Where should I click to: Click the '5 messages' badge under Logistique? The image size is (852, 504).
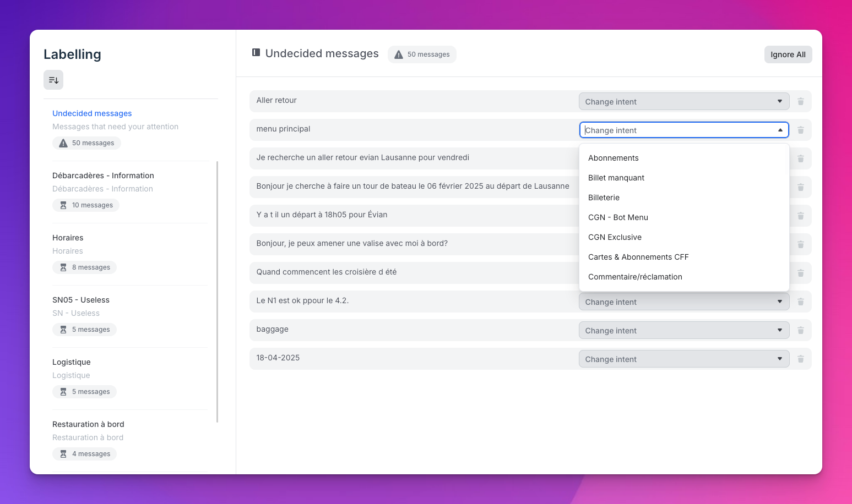coord(84,392)
